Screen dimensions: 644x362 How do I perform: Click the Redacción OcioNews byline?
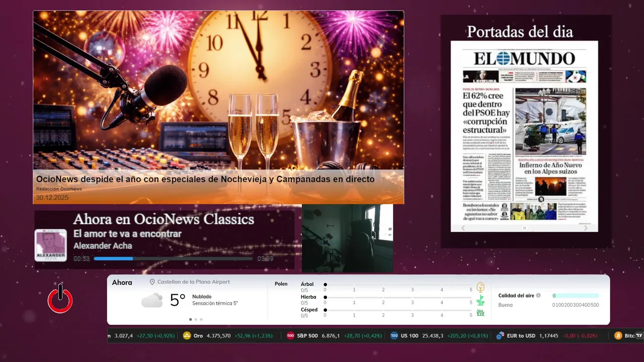click(x=59, y=189)
